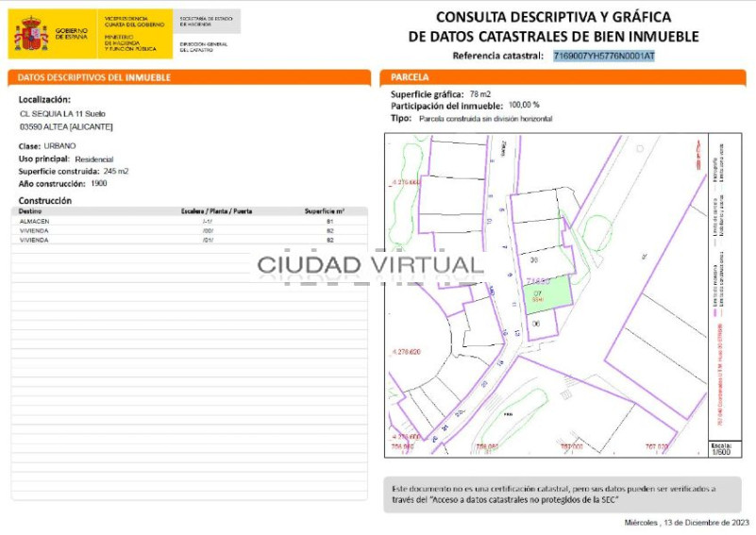Click the '245 m2' built surface value
Viewport: 756px width, 535px height.
(116, 171)
